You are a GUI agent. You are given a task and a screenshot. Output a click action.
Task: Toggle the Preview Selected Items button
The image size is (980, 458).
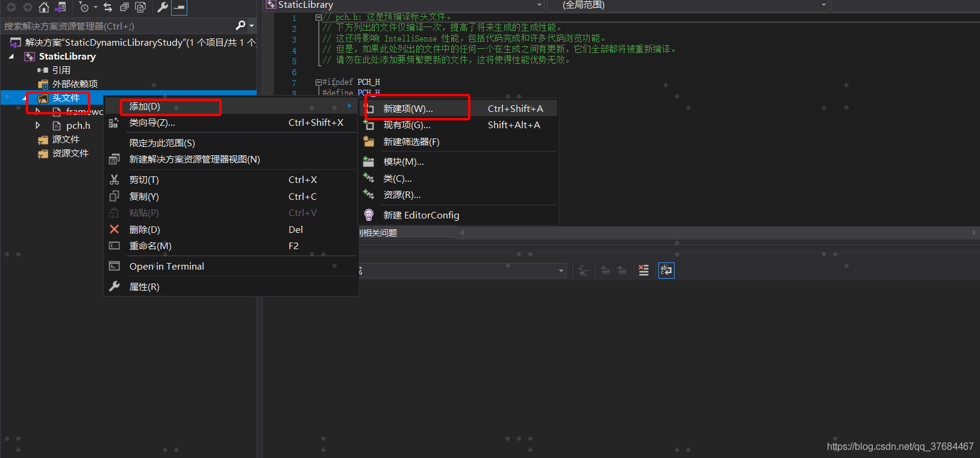coord(179,7)
